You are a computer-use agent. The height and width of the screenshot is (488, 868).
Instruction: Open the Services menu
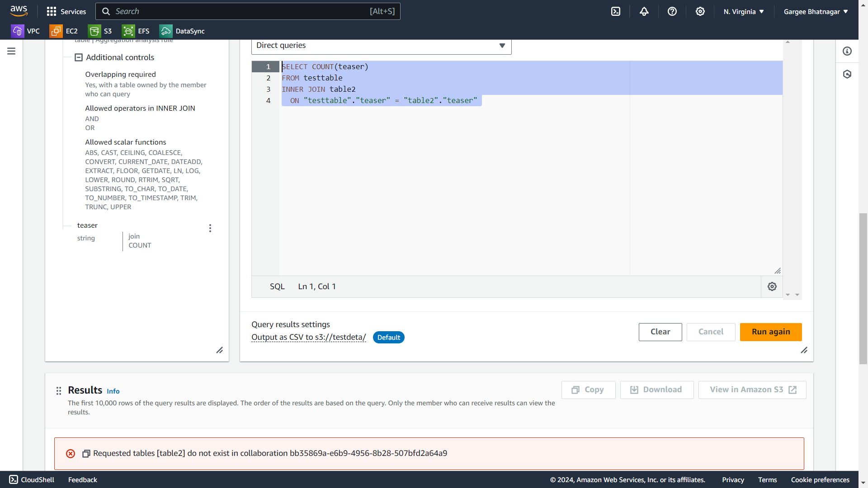click(66, 12)
